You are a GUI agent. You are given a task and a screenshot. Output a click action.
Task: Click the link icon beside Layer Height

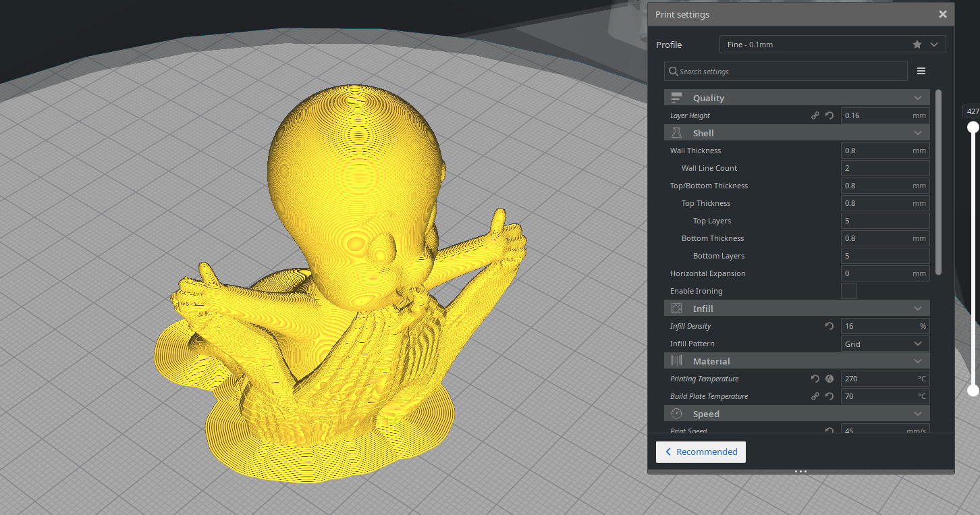(815, 115)
